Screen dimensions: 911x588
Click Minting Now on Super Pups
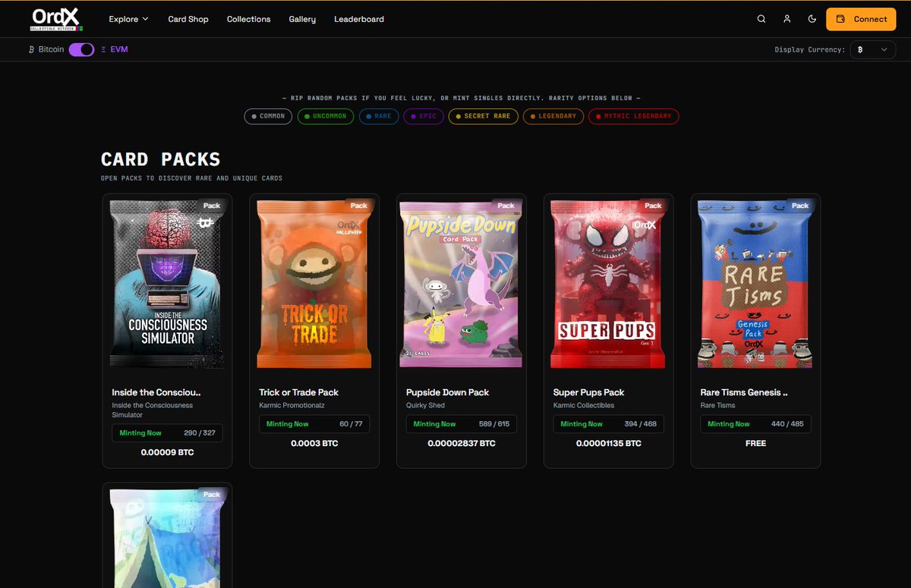coord(582,424)
